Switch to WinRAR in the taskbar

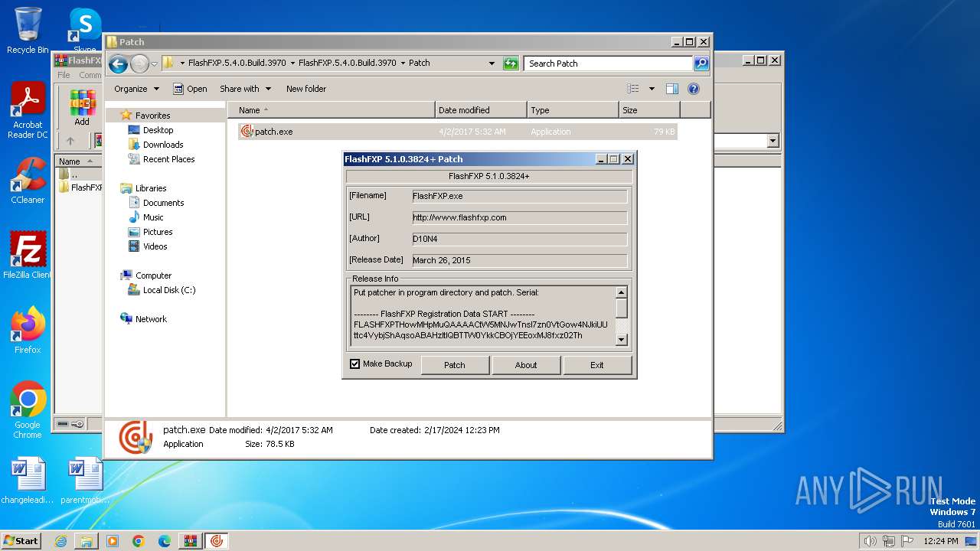point(190,541)
